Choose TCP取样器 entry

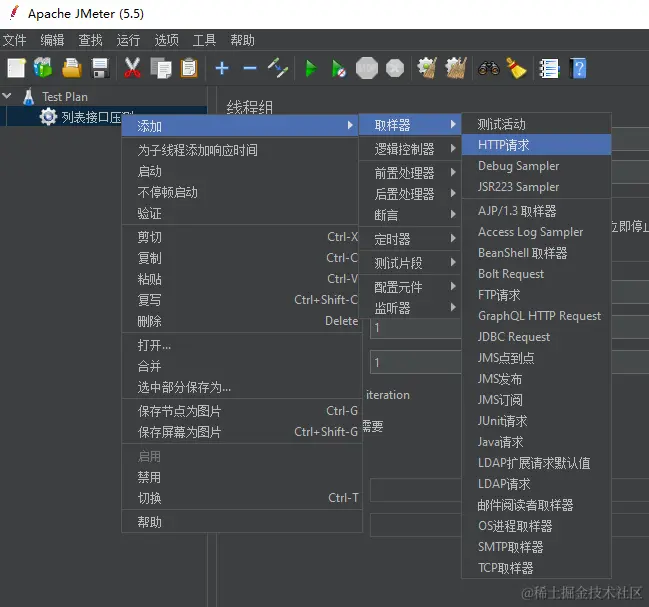536,568
